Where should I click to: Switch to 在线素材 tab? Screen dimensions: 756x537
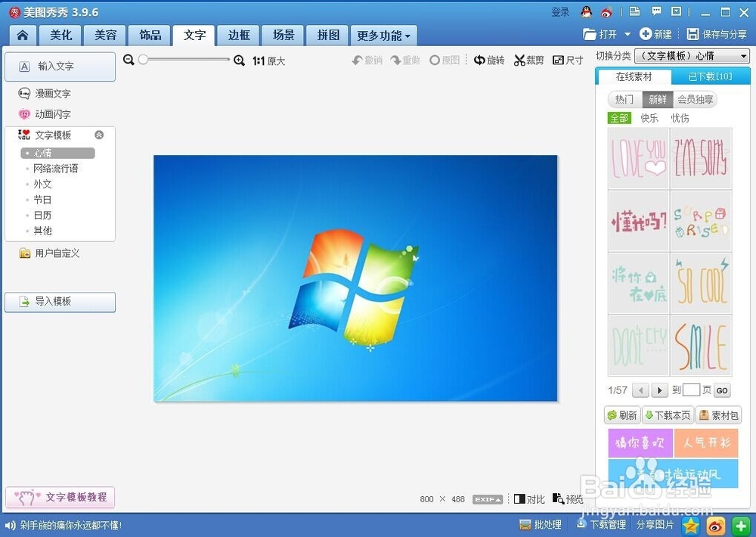pyautogui.click(x=634, y=76)
